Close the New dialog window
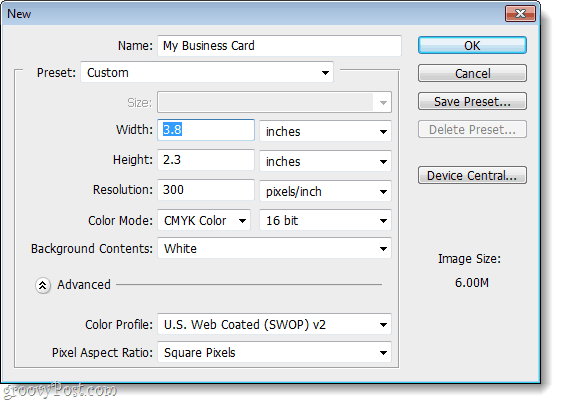The image size is (561, 404). point(520,14)
